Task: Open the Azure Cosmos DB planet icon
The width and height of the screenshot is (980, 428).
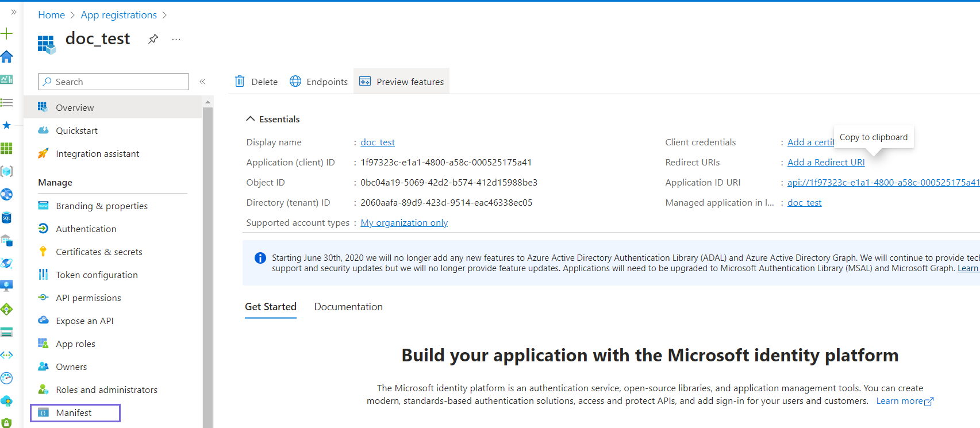Action: (x=6, y=263)
